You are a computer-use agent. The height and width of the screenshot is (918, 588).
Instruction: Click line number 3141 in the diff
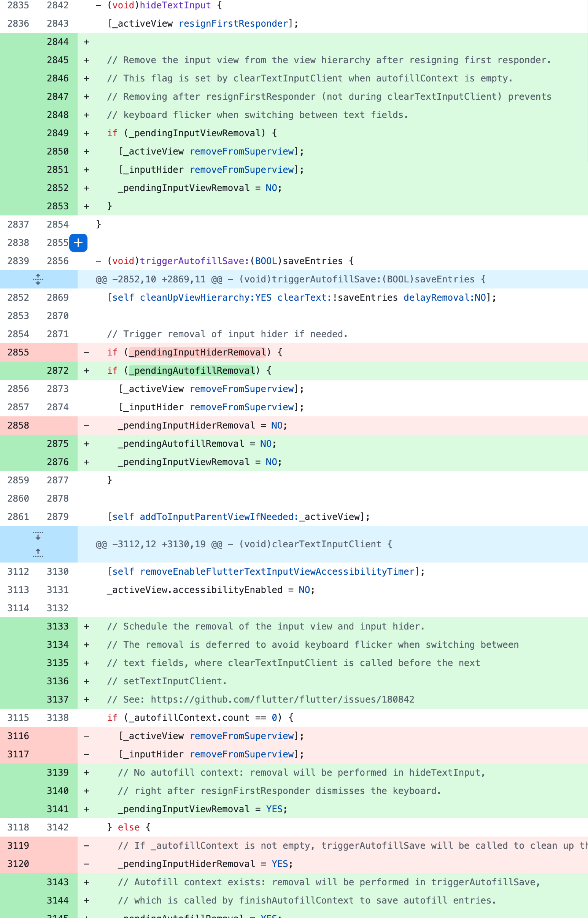58,809
